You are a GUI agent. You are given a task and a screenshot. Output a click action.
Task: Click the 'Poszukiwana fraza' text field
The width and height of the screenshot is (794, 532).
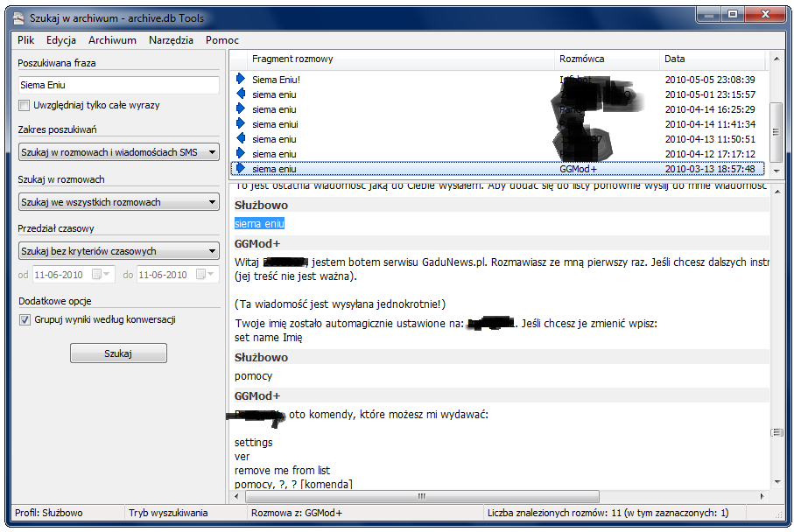[x=119, y=86]
